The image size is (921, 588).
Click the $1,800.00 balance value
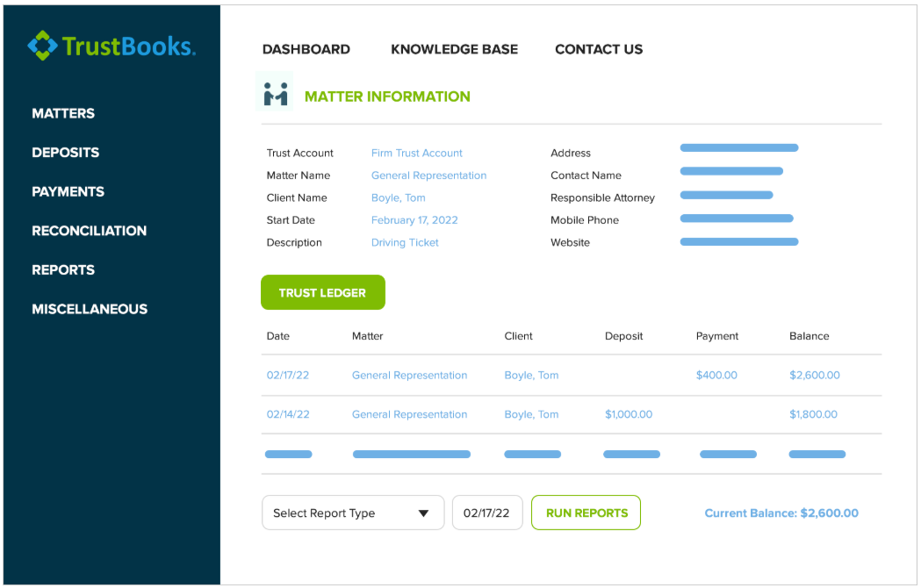tap(814, 414)
